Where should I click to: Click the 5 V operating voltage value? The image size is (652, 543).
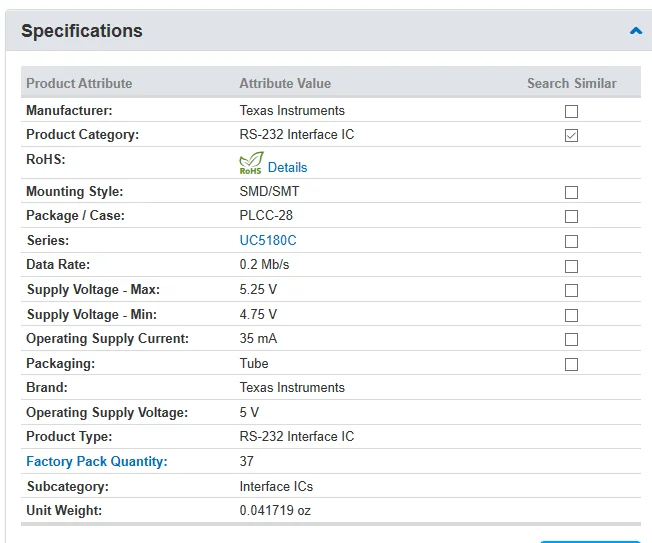pyautogui.click(x=249, y=413)
